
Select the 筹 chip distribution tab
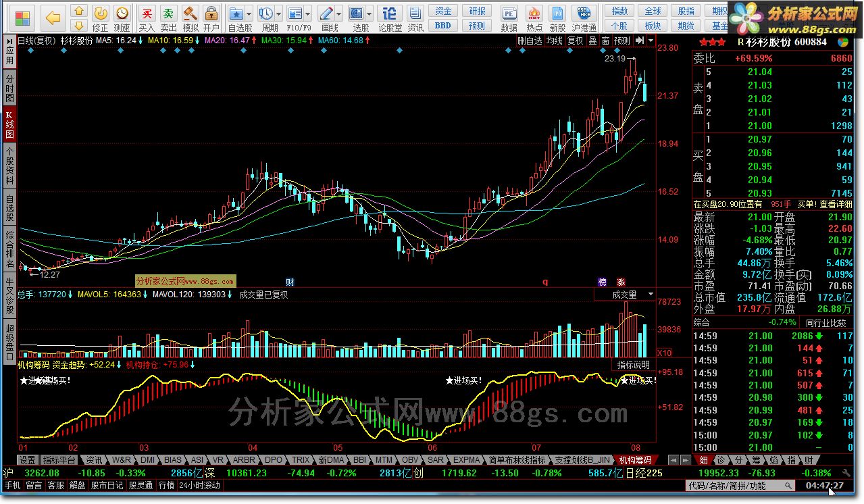click(756, 459)
